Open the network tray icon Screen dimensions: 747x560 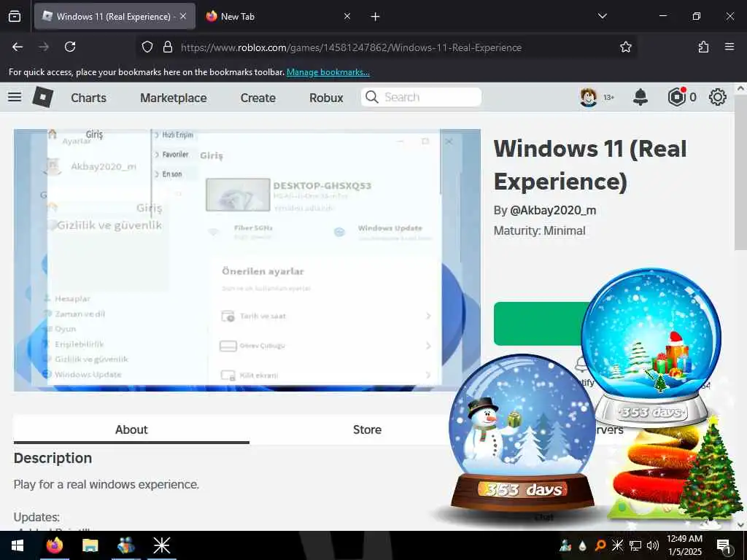[635, 545]
